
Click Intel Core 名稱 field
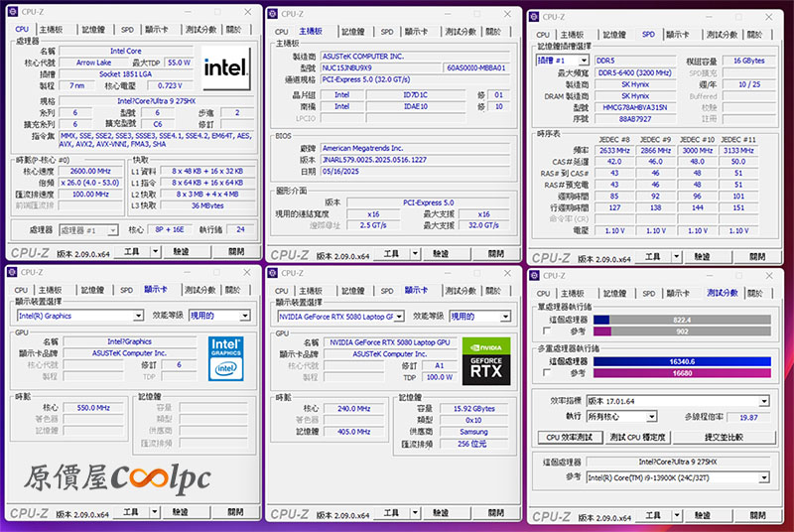click(x=126, y=51)
